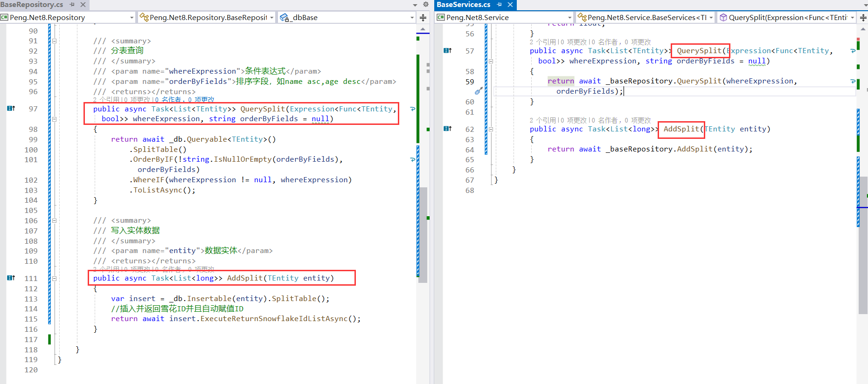Collapse the QuerySplit method in BaseServices.cs

point(491,61)
